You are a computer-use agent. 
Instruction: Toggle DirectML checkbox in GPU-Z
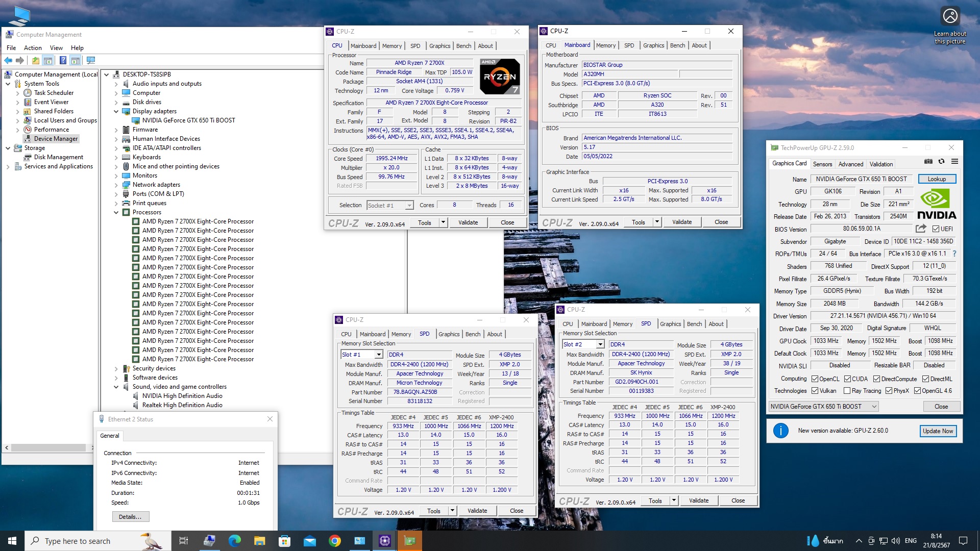925,379
